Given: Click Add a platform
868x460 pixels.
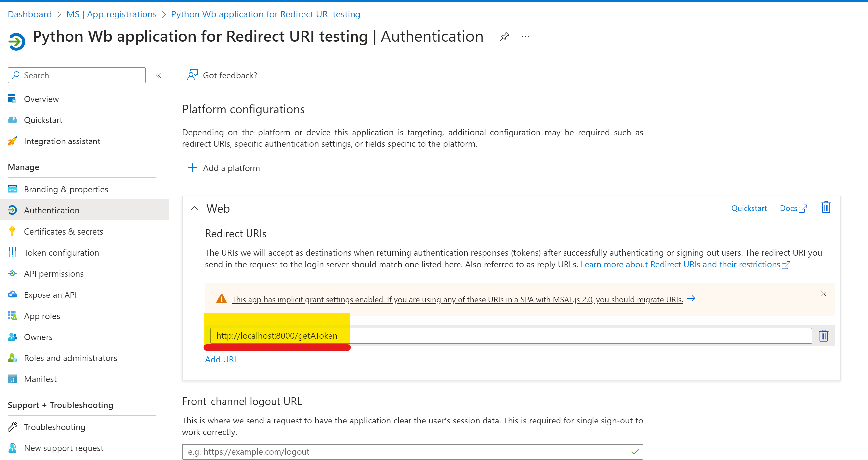Looking at the screenshot, I should [224, 168].
